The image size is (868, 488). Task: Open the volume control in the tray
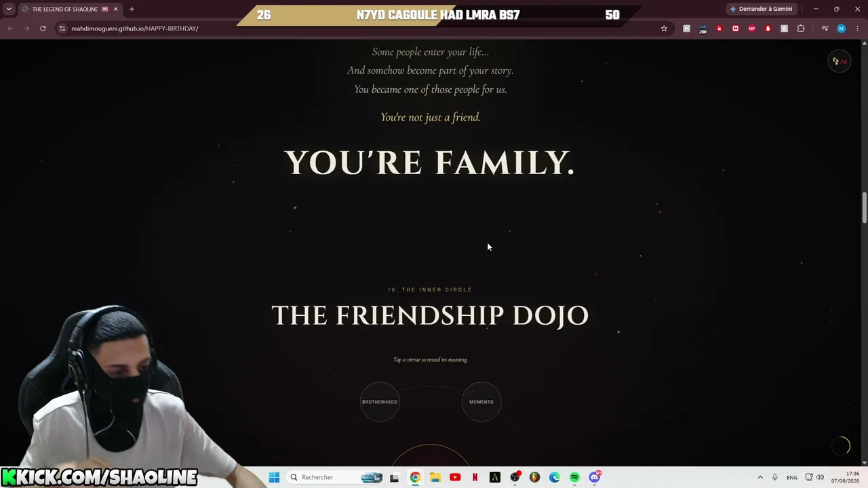coord(820,477)
